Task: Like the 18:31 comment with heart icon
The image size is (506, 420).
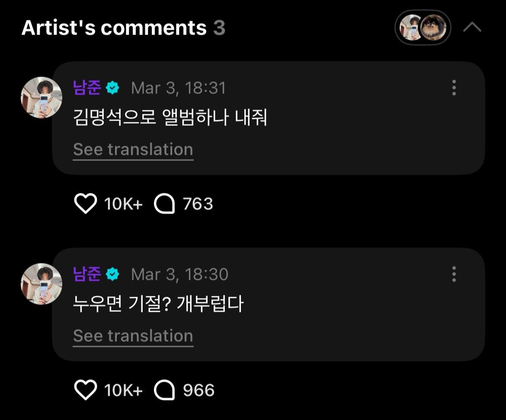Action: coord(86,203)
